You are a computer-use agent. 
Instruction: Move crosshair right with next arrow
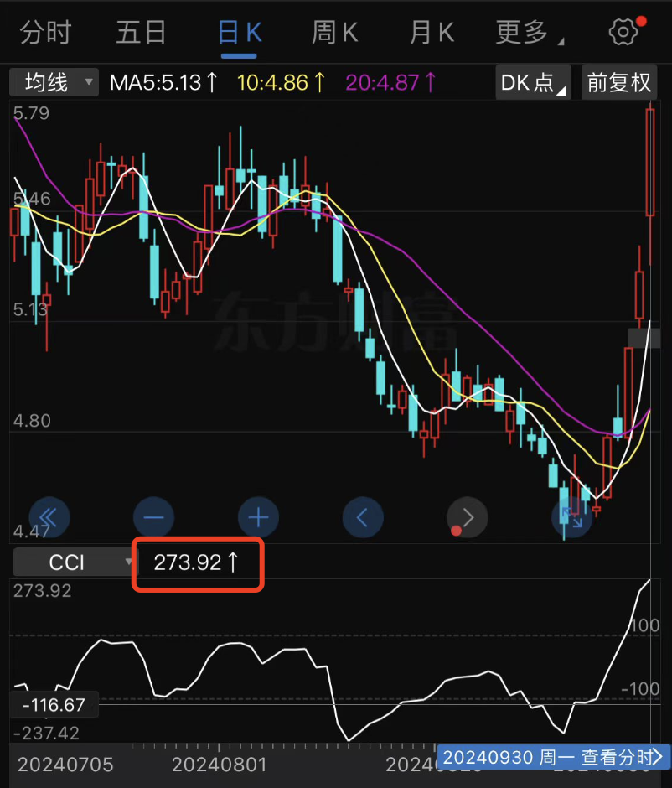coord(467,517)
